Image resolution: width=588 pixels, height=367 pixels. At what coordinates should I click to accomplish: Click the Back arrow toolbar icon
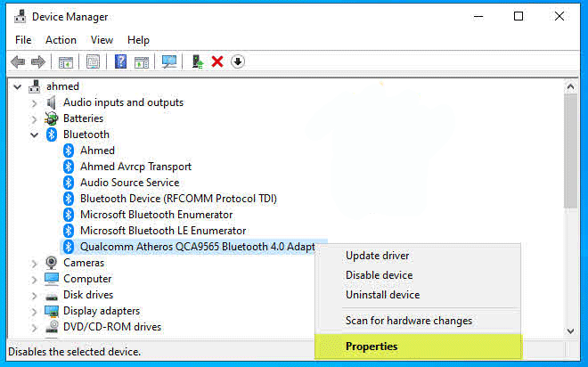pos(18,61)
